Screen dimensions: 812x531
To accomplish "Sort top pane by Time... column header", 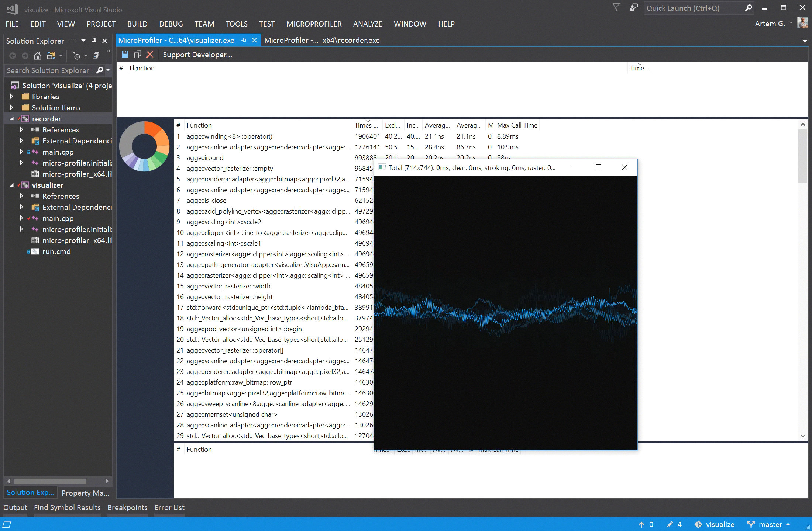I will tap(639, 68).
